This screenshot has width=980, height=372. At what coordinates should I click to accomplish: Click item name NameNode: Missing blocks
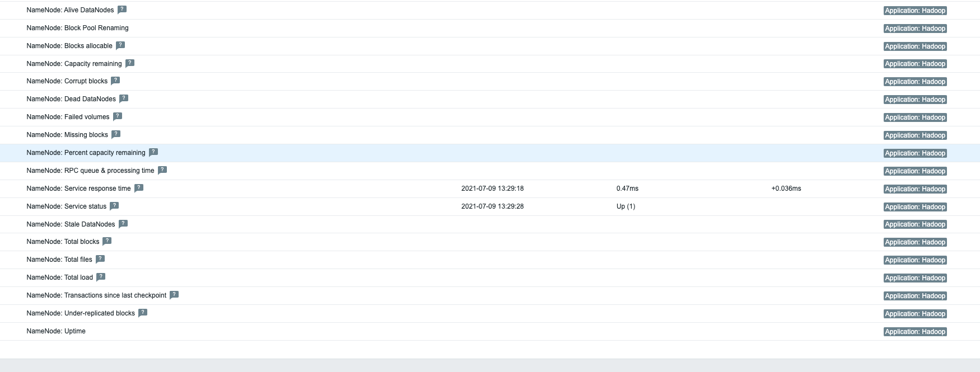coord(67,135)
